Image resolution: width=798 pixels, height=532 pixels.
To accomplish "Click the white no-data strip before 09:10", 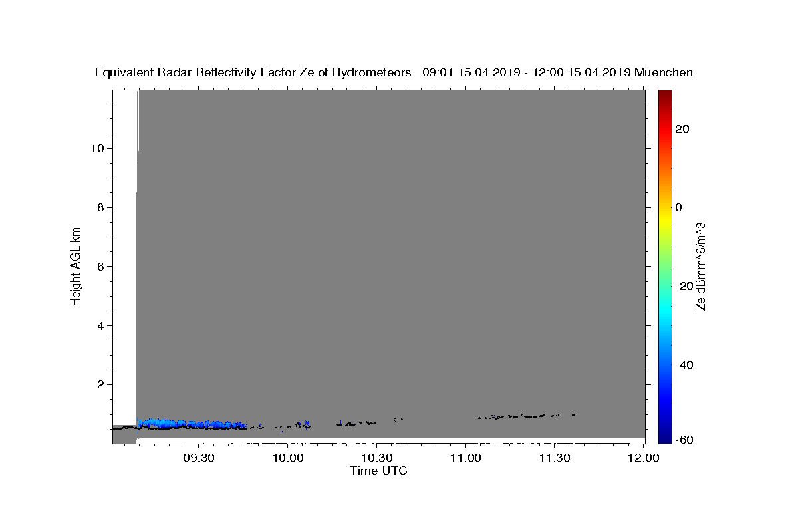I will click(x=124, y=257).
